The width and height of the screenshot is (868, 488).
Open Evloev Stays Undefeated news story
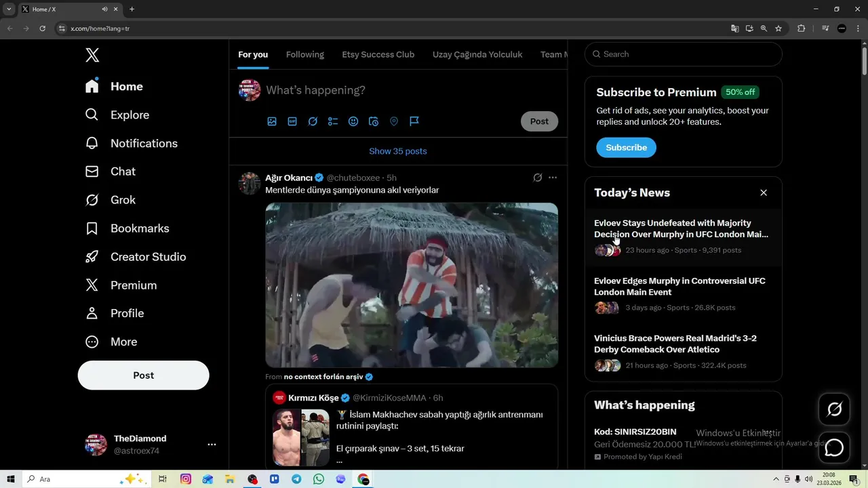click(684, 236)
